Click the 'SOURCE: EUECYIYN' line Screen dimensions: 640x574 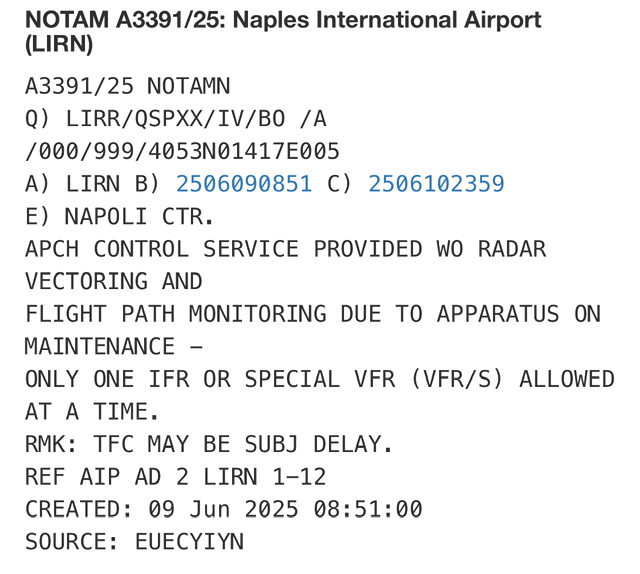(134, 542)
